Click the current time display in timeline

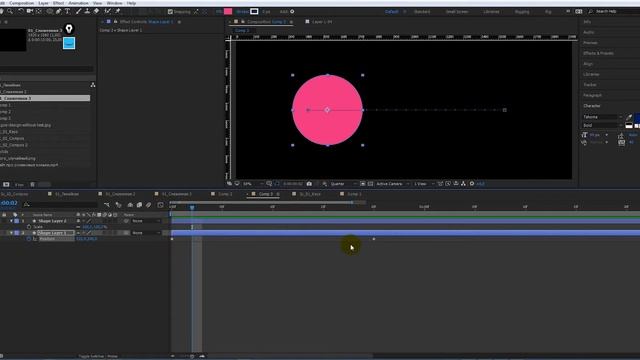9,203
